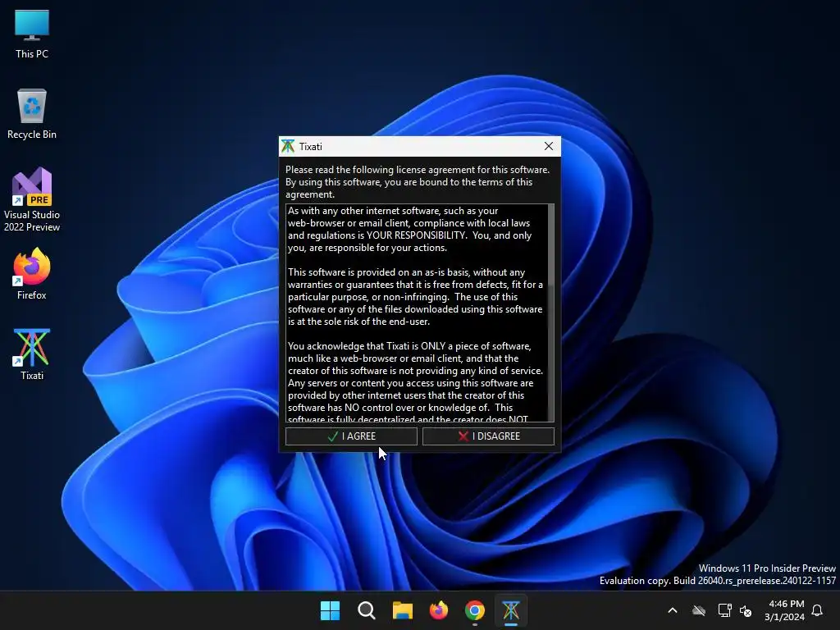Click 'This software is provided on an as-is basis' line
Screen dimensions: 840x630
tap(406, 272)
